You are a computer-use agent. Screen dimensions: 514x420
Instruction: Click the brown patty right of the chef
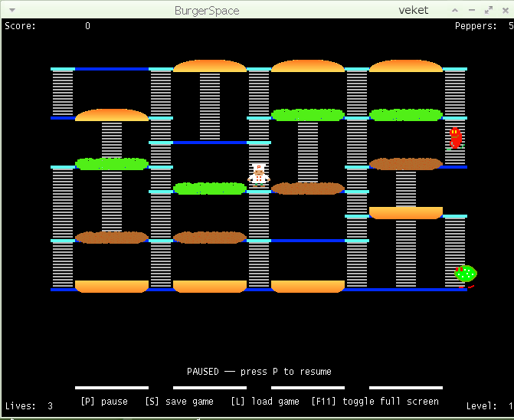click(308, 189)
